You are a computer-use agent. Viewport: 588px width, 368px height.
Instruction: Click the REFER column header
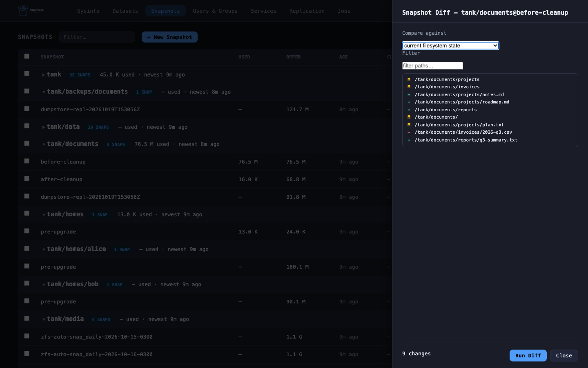pyautogui.click(x=294, y=57)
